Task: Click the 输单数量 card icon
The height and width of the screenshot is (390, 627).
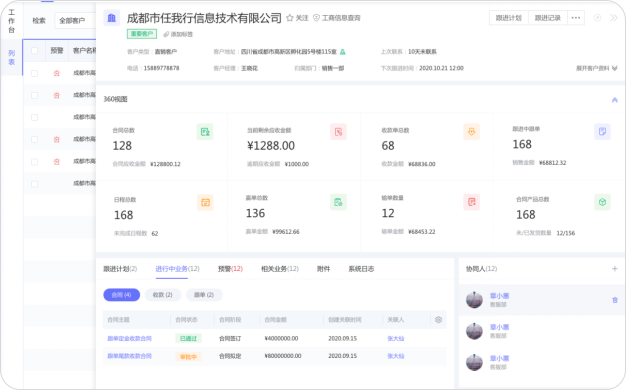Action: coord(471,202)
